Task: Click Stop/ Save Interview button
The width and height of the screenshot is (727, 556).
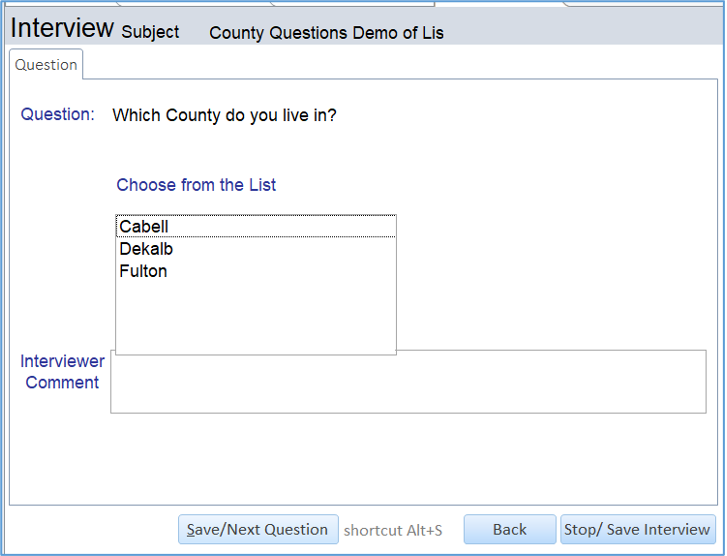Action: tap(637, 529)
